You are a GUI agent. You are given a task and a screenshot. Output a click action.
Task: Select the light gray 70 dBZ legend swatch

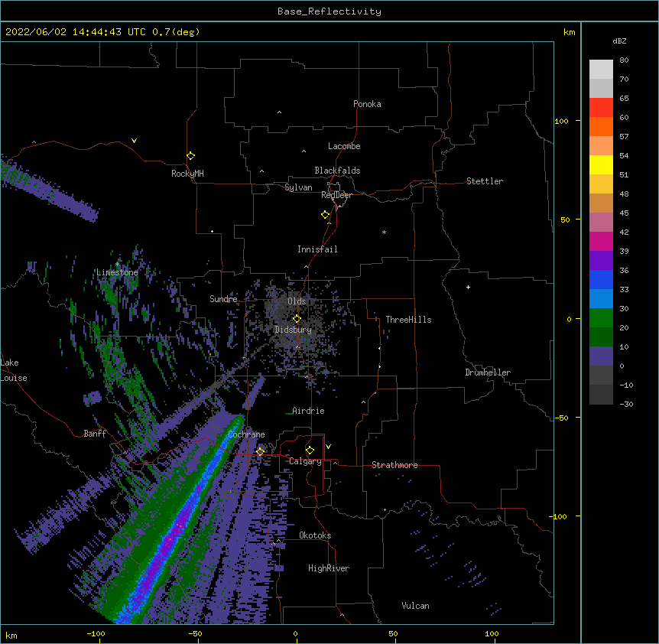point(601,70)
